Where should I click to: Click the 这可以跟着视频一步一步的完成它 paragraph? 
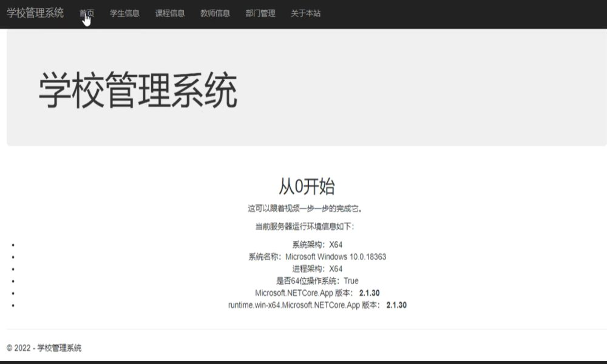click(x=305, y=209)
